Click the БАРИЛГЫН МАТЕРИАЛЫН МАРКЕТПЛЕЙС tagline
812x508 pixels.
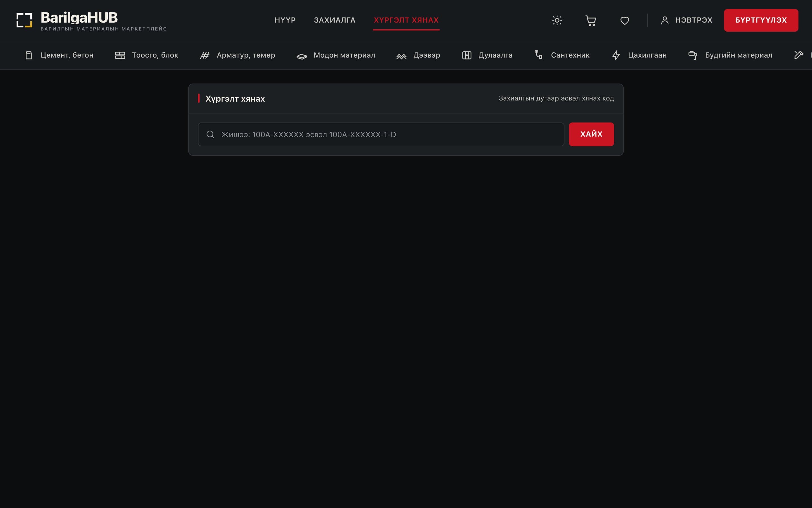[x=104, y=29]
